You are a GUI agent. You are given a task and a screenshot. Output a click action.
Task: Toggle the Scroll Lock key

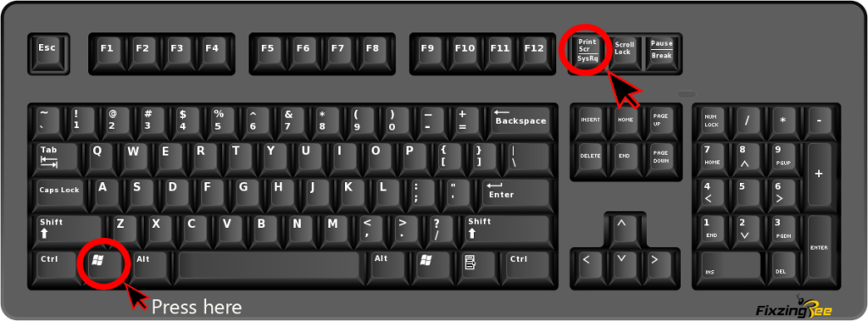(x=625, y=52)
